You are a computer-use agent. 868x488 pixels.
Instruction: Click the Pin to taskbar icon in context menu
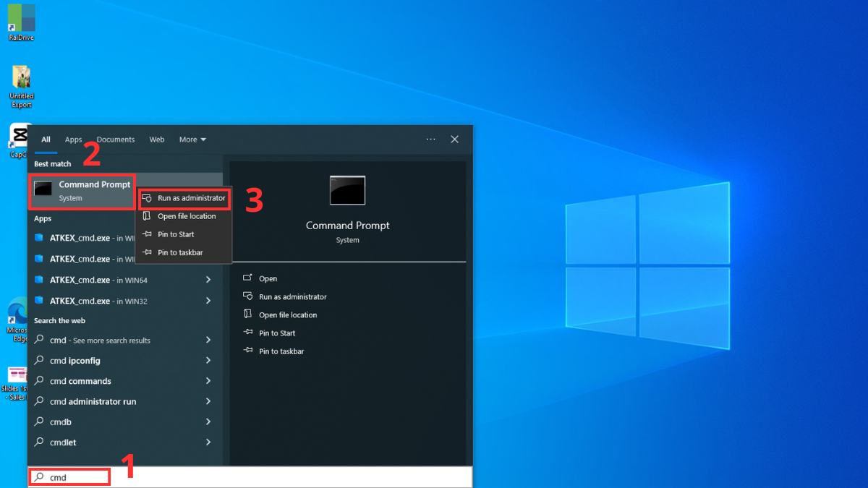[147, 252]
